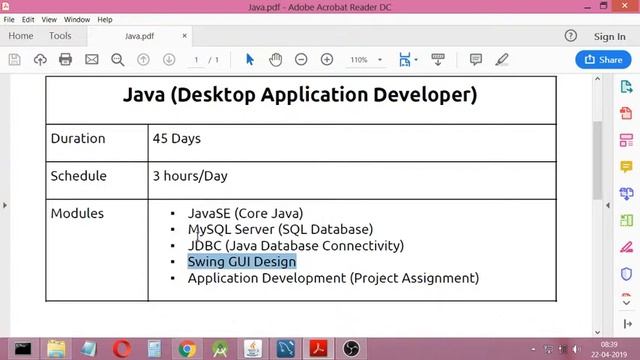The image size is (640, 360).
Task: Open the Window menu
Action: (x=77, y=20)
